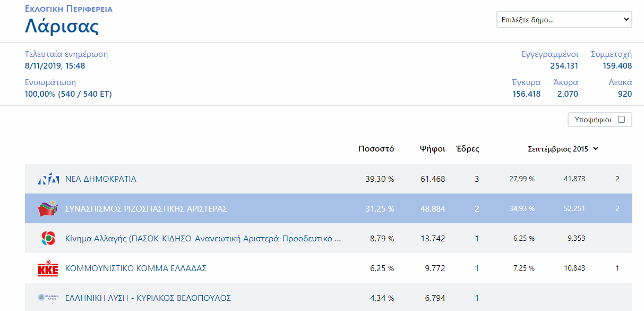644x311 pixels.
Task: Open ΣΥΝΑΣΠΙΣΜΟΣ ΡΙΖΟΣΠΑΣΤΙΚΗΣ ΑΡΙΣΤΕΡΑΣ party link
Action: pyautogui.click(x=146, y=209)
